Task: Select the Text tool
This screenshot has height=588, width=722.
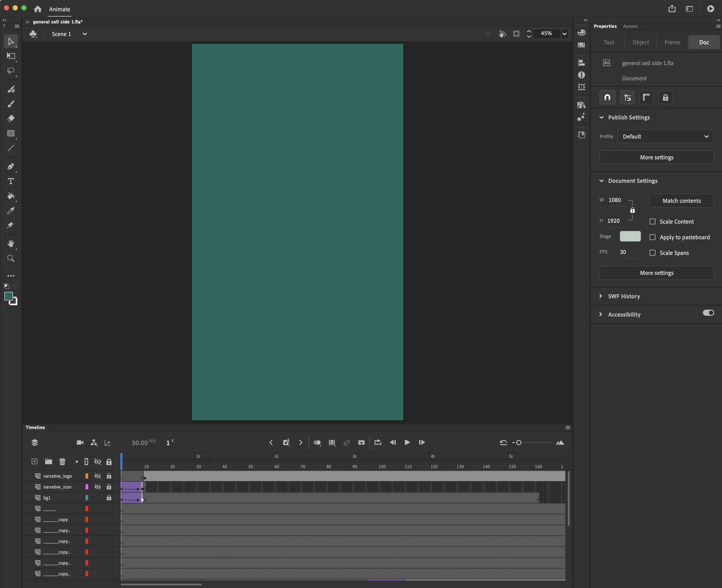Action: [11, 181]
